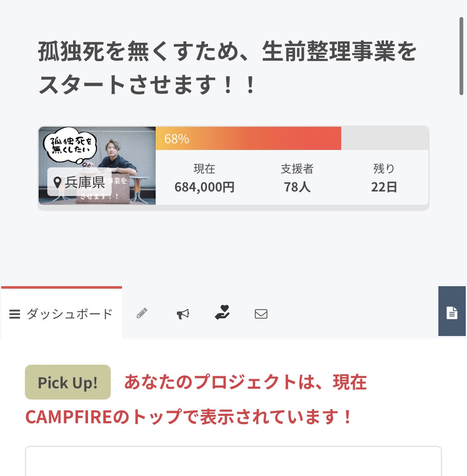Click the 残り 22日 remaining days
467x476 pixels.
point(384,179)
